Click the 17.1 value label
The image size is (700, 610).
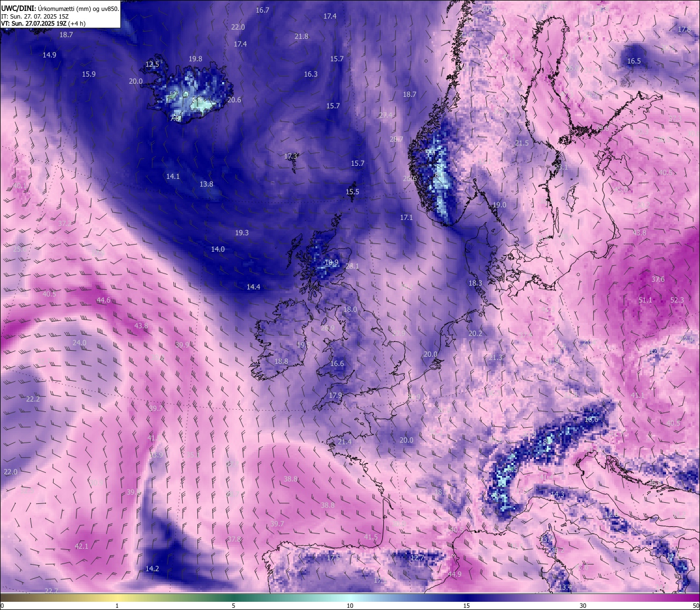(406, 217)
